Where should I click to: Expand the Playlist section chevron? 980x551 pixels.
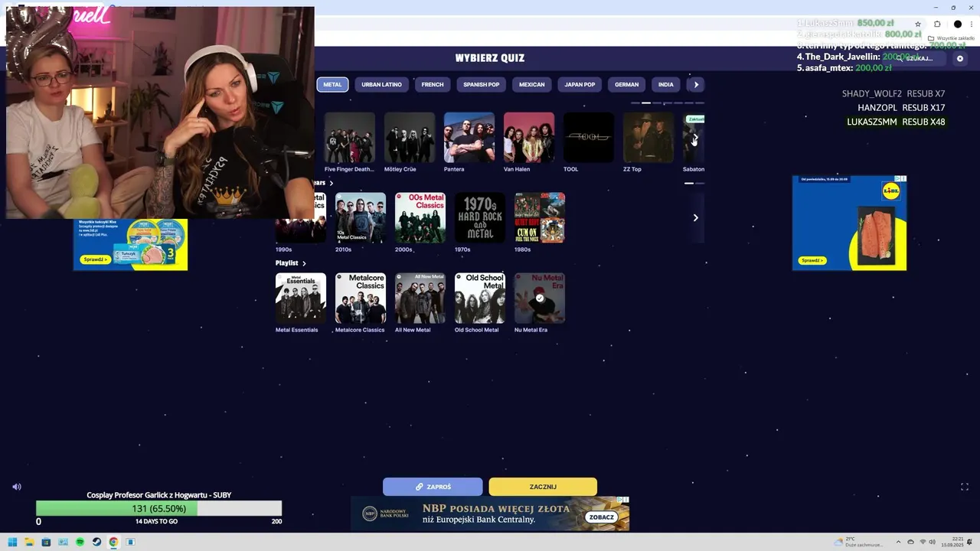(x=304, y=263)
